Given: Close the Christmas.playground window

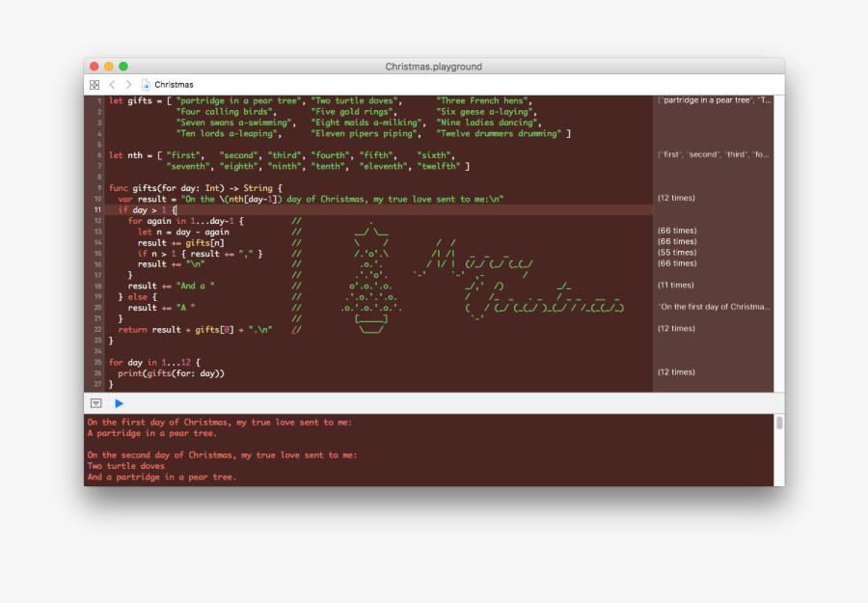Looking at the screenshot, I should [x=95, y=67].
